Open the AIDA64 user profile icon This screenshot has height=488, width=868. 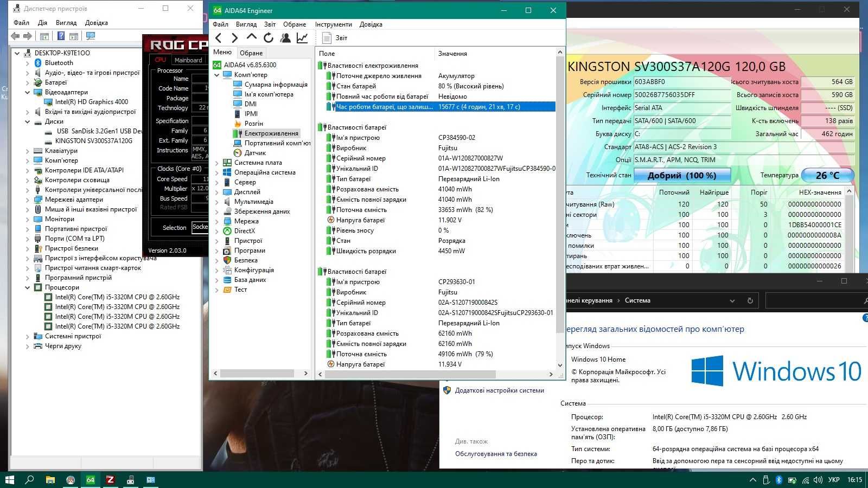click(x=285, y=38)
